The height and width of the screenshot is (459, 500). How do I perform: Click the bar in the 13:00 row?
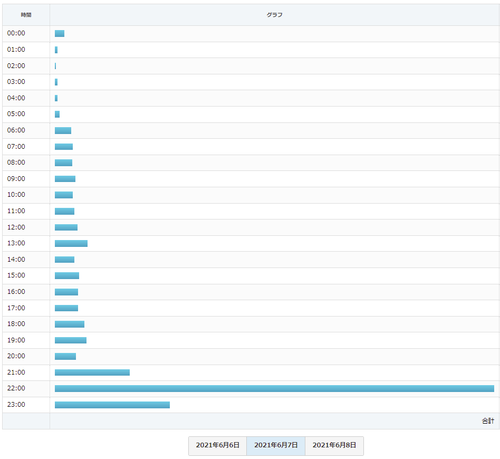coord(71,244)
